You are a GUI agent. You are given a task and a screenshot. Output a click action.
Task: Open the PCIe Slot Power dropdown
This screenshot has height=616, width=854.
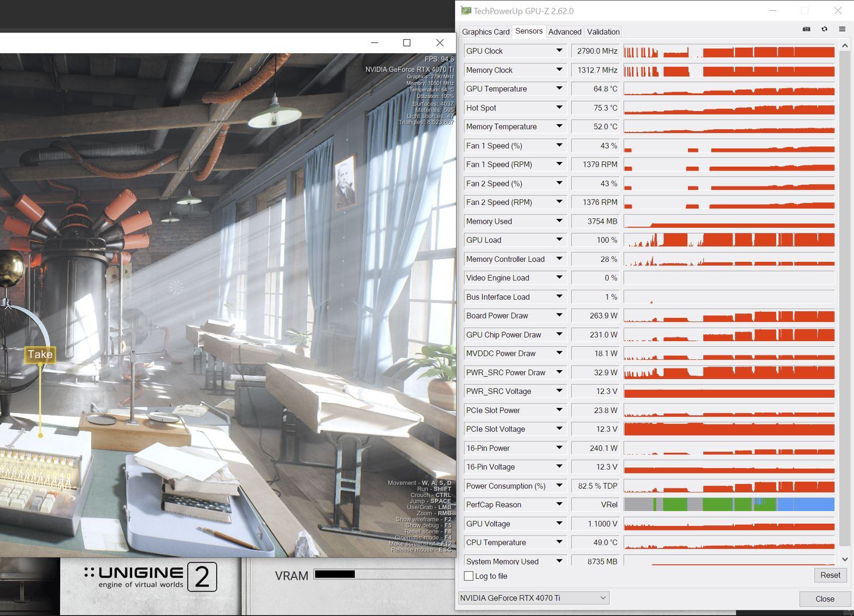coord(559,410)
